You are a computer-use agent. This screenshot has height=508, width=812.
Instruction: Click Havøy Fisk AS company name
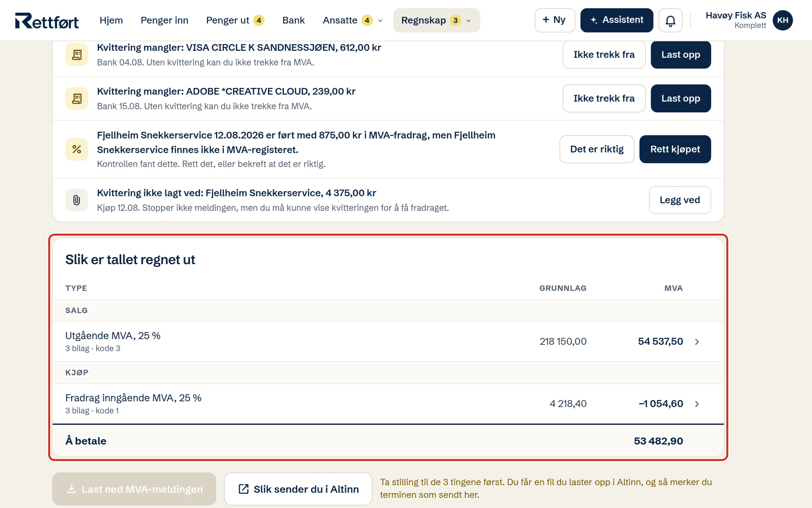pyautogui.click(x=736, y=15)
